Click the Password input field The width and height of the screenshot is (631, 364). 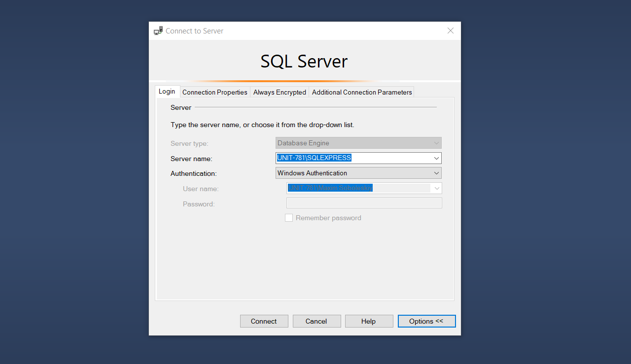(364, 203)
